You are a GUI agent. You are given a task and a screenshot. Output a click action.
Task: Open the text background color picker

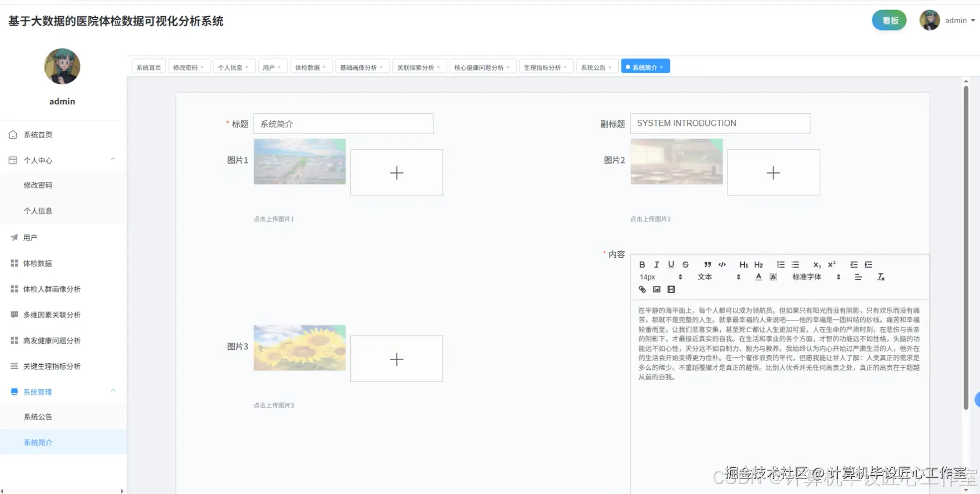773,277
